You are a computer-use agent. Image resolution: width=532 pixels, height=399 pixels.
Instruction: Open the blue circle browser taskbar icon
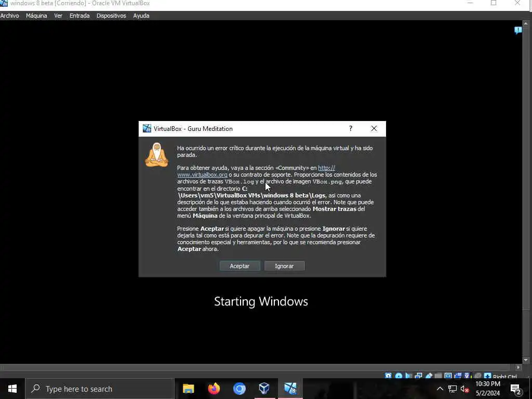(239, 389)
